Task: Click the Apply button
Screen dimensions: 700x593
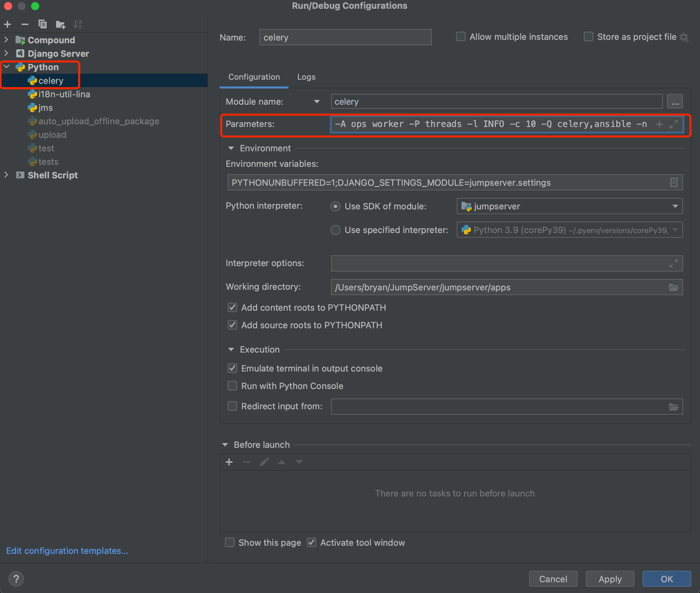Action: 610,579
